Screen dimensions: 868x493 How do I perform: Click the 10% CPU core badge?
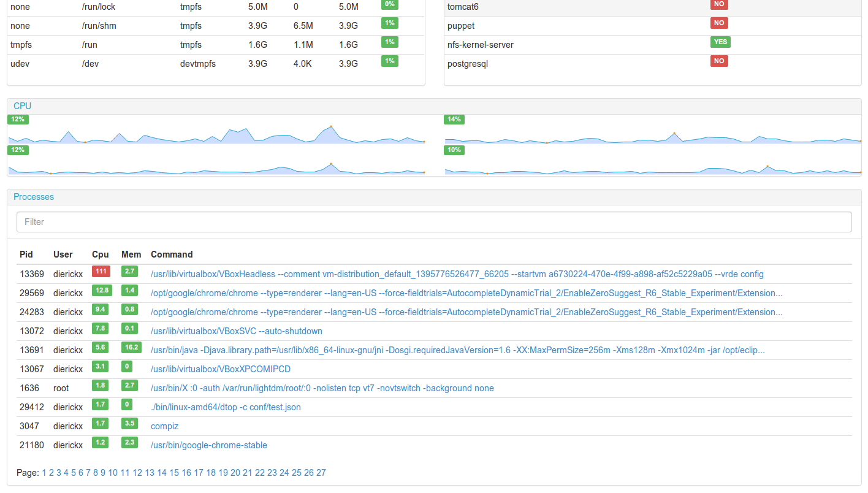click(454, 150)
